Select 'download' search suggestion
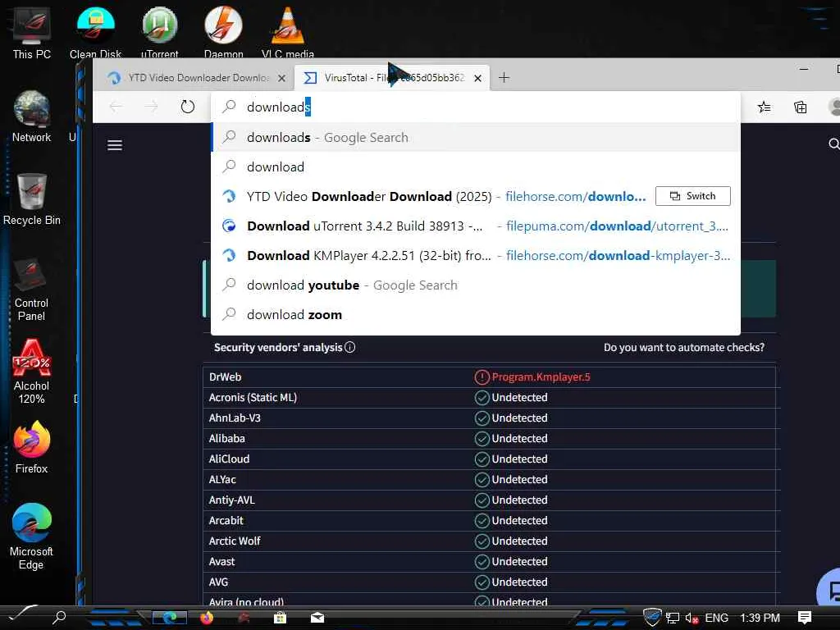This screenshot has height=630, width=840. pos(476,167)
